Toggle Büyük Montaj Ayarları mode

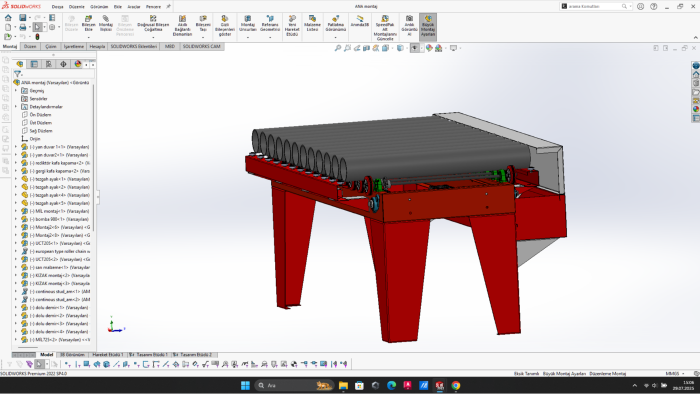click(x=428, y=27)
